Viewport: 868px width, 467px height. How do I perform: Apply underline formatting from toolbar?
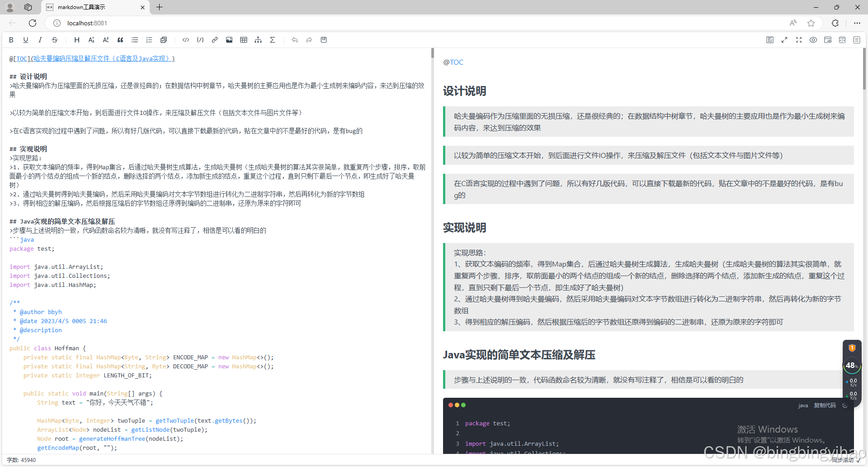[x=26, y=40]
